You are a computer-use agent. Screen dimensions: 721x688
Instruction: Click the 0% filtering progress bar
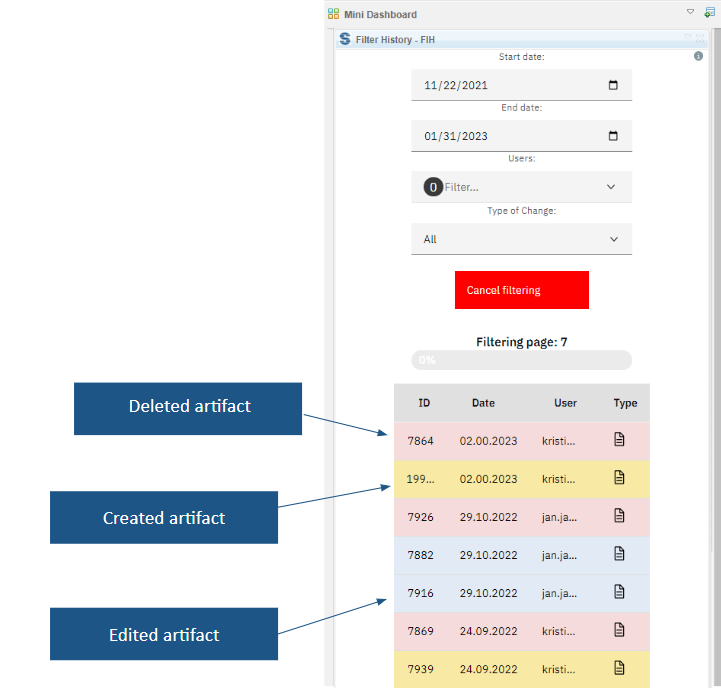521,360
